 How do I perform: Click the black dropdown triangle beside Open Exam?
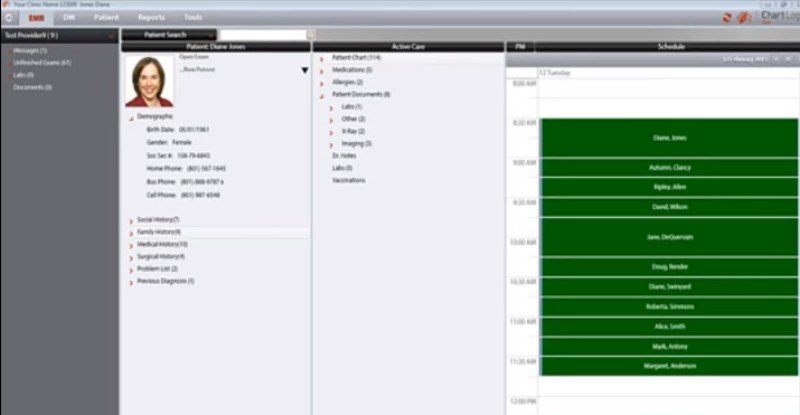pos(305,70)
